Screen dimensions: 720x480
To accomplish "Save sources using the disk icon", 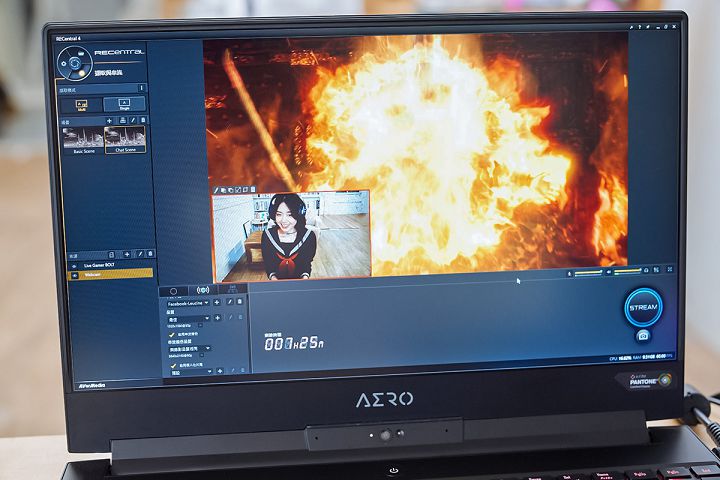I will tap(111, 254).
